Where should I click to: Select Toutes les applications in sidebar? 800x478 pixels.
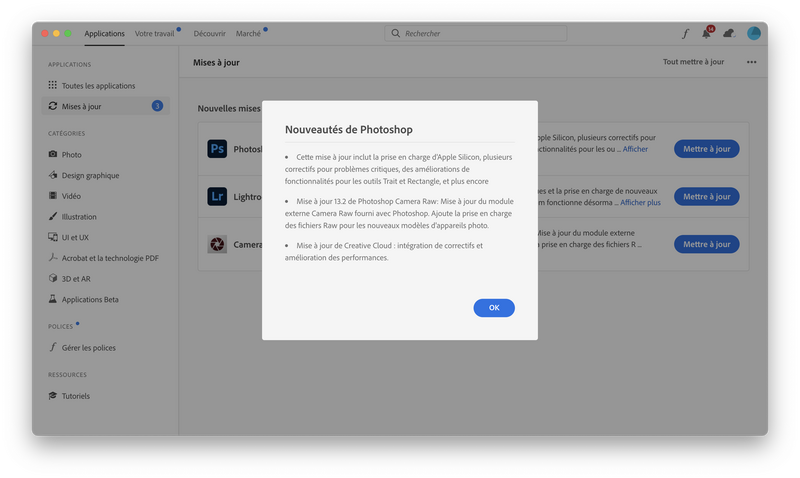[x=106, y=86]
